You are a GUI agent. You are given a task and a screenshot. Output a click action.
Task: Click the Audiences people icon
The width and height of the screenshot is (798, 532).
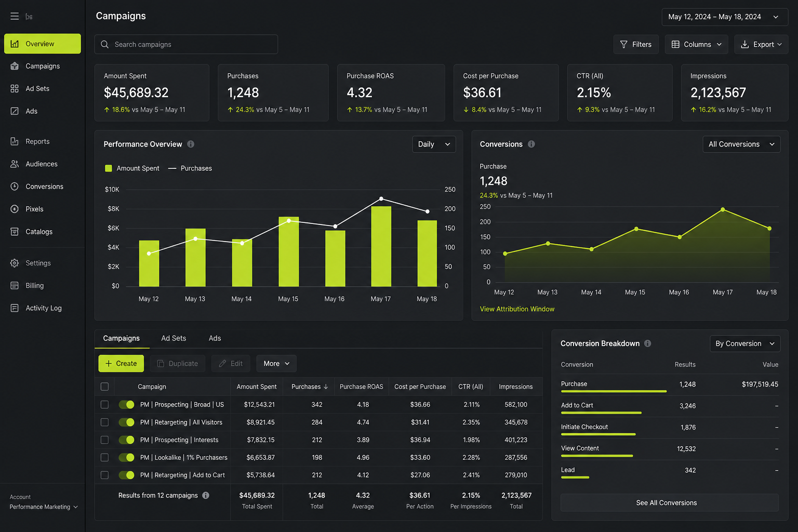[15, 164]
